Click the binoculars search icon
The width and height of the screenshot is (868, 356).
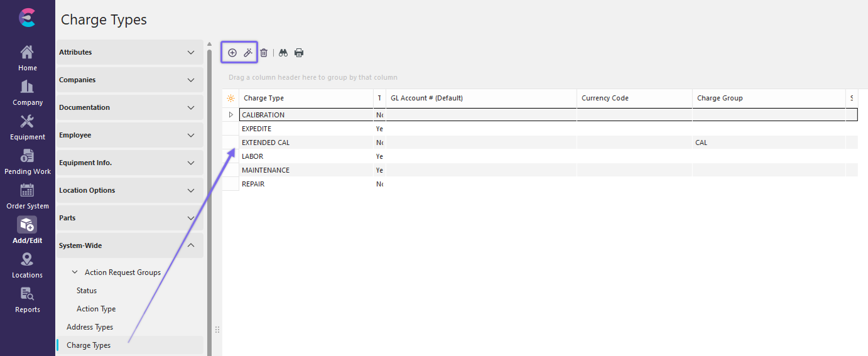pyautogui.click(x=283, y=53)
